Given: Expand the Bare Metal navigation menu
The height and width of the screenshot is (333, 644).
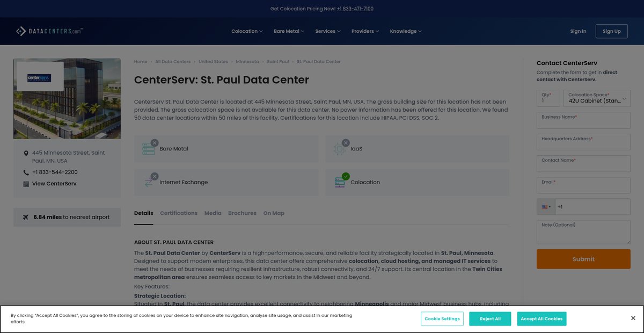Looking at the screenshot, I should coord(289,31).
